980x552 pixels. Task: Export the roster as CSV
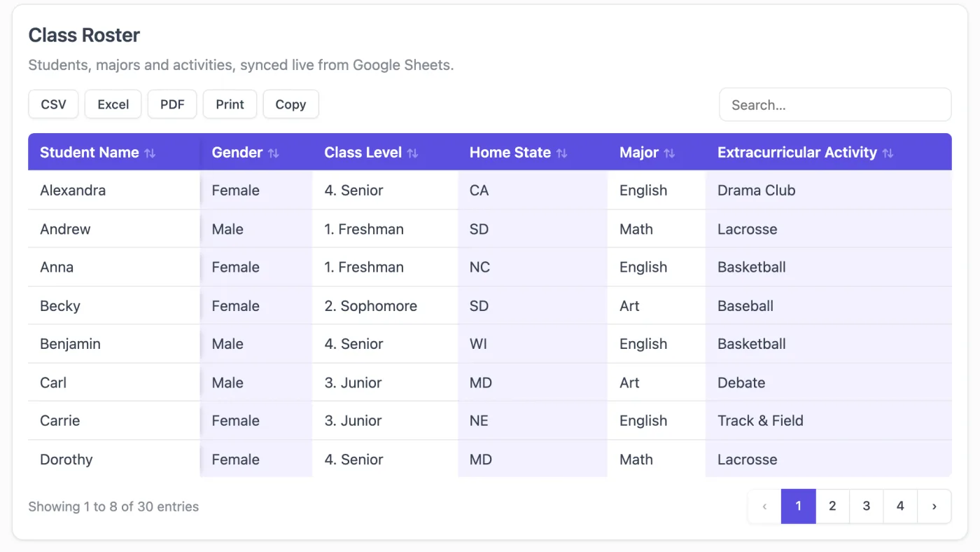tap(53, 104)
